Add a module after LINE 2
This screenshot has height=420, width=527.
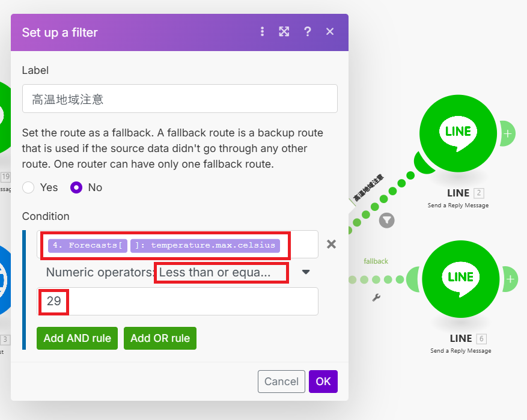(508, 134)
